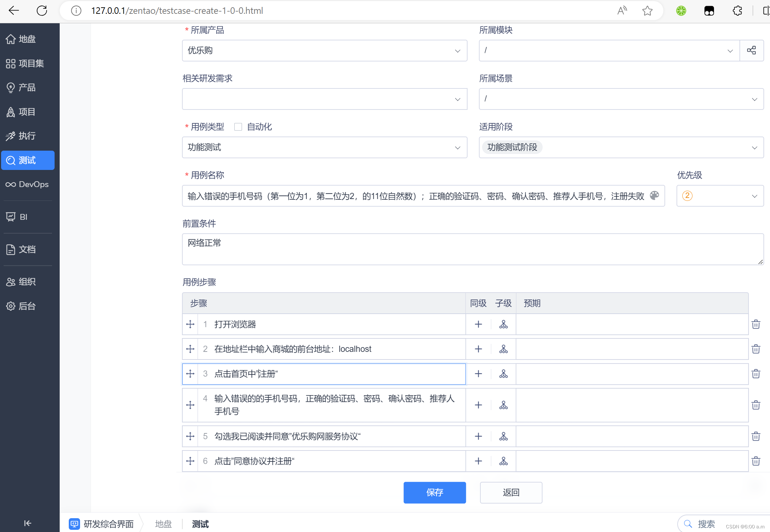This screenshot has width=770, height=532.
Task: Delete step 6 using trash icon
Action: pyautogui.click(x=756, y=461)
